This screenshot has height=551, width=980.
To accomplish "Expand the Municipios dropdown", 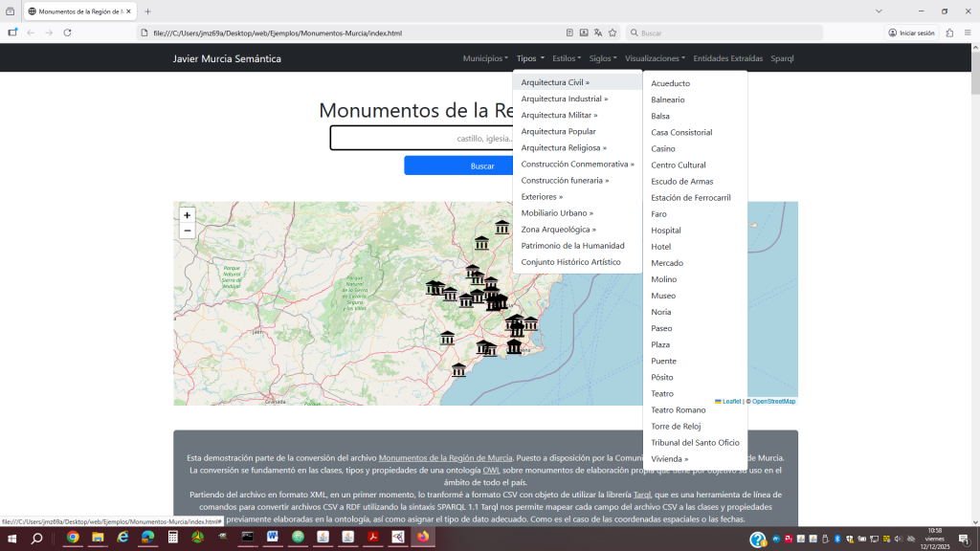I will click(x=485, y=58).
